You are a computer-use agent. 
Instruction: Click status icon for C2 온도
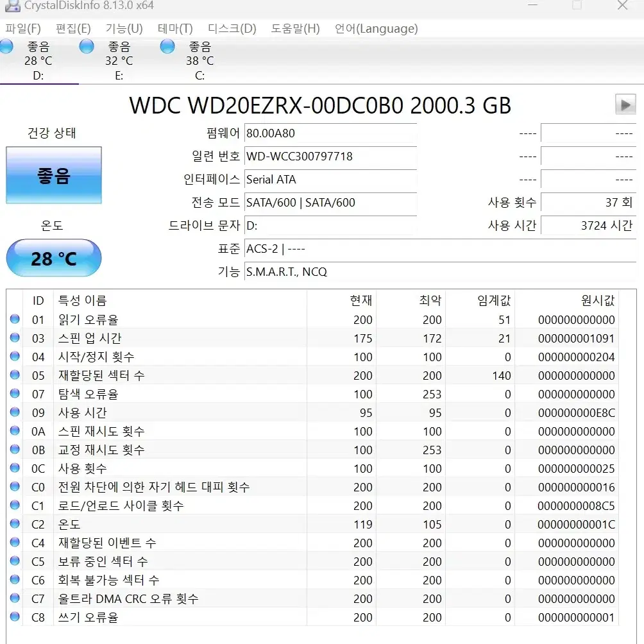[x=15, y=523]
